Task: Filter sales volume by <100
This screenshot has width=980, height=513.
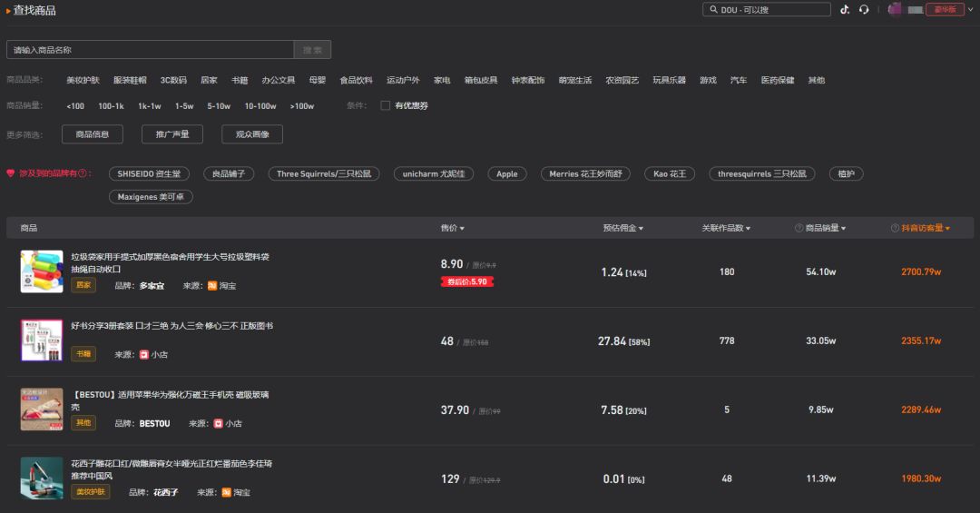Action: (x=75, y=105)
